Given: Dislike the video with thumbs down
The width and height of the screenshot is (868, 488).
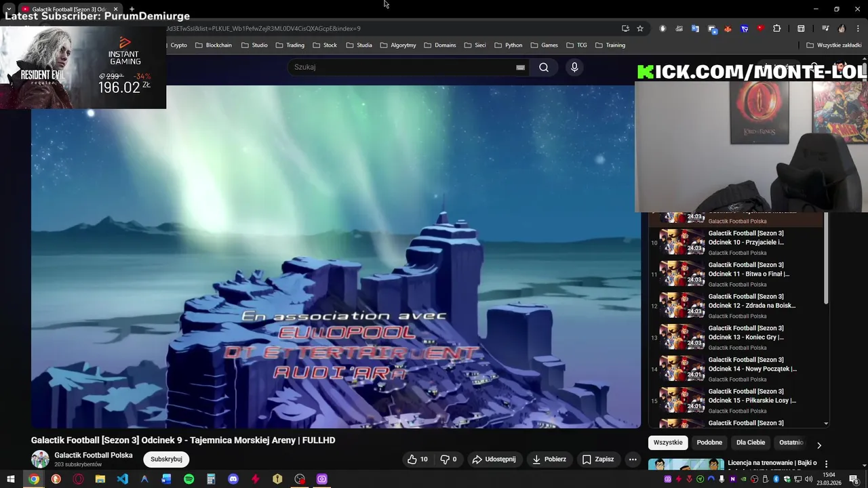Looking at the screenshot, I should point(448,459).
